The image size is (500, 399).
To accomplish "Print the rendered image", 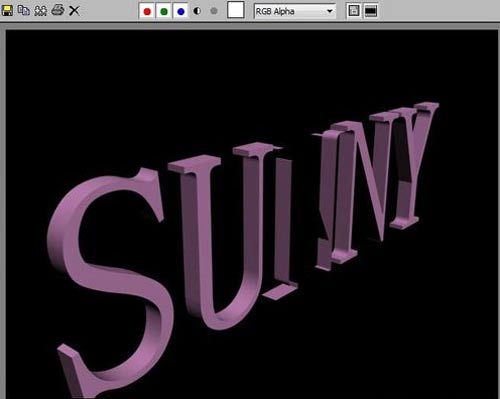I will click(x=58, y=10).
